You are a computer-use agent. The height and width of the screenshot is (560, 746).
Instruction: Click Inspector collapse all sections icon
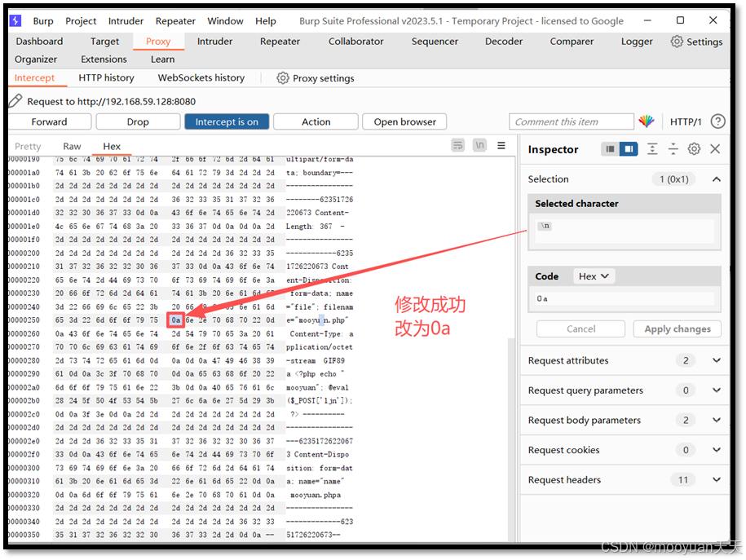pyautogui.click(x=673, y=149)
